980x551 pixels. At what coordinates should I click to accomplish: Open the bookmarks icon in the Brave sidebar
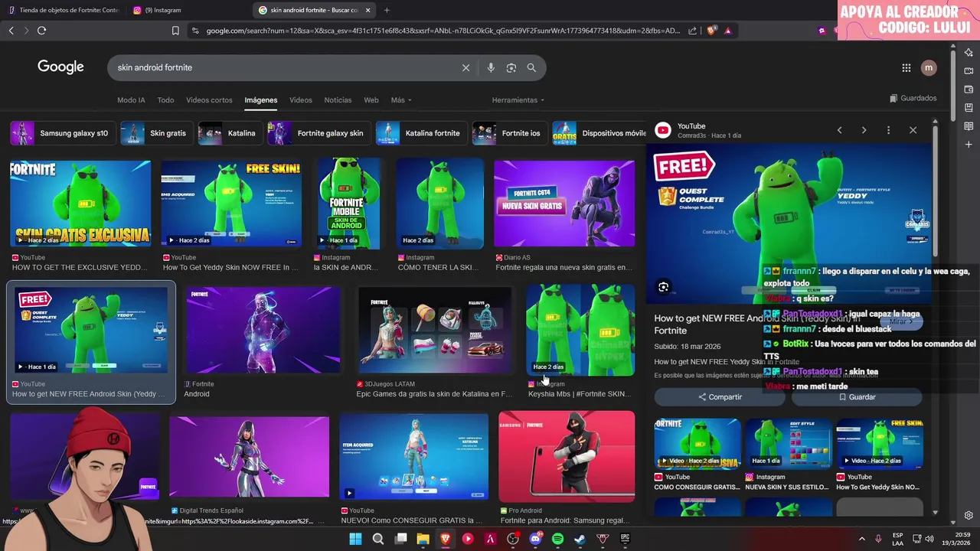pyautogui.click(x=969, y=107)
